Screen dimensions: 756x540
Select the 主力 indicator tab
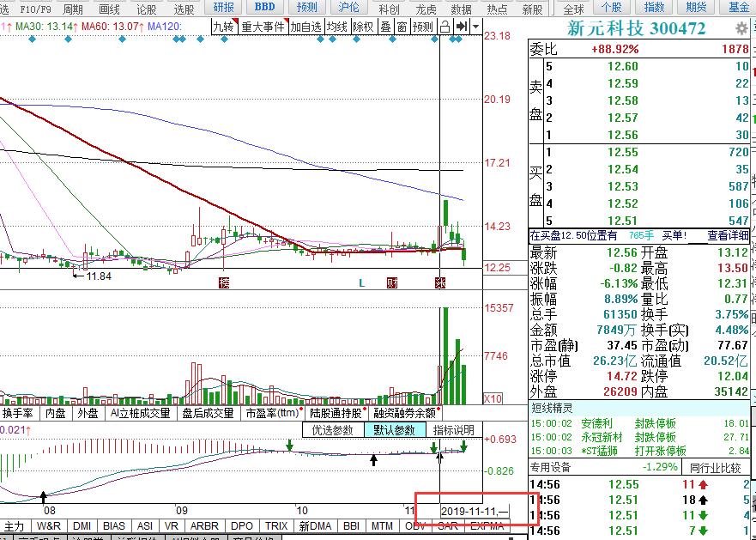pos(14,526)
